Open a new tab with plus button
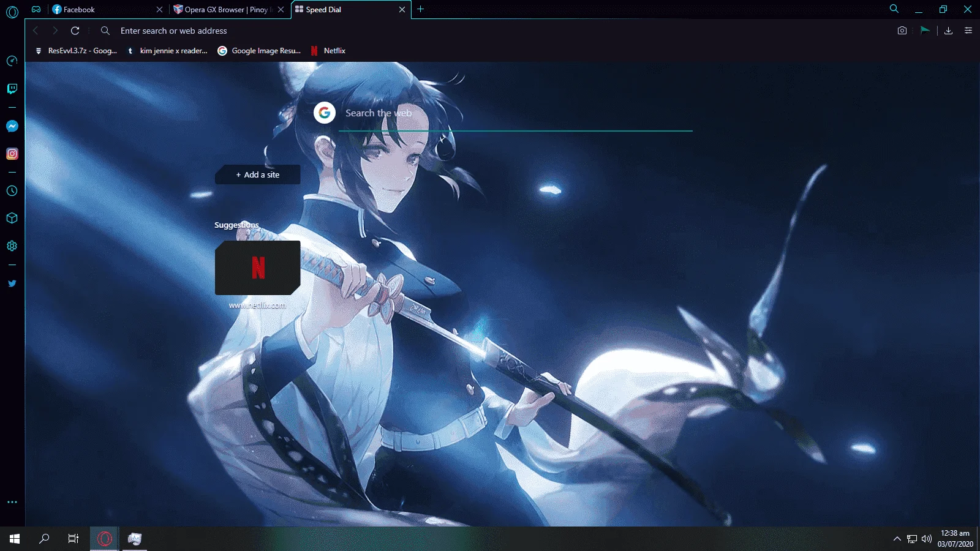This screenshot has width=980, height=551. (420, 9)
